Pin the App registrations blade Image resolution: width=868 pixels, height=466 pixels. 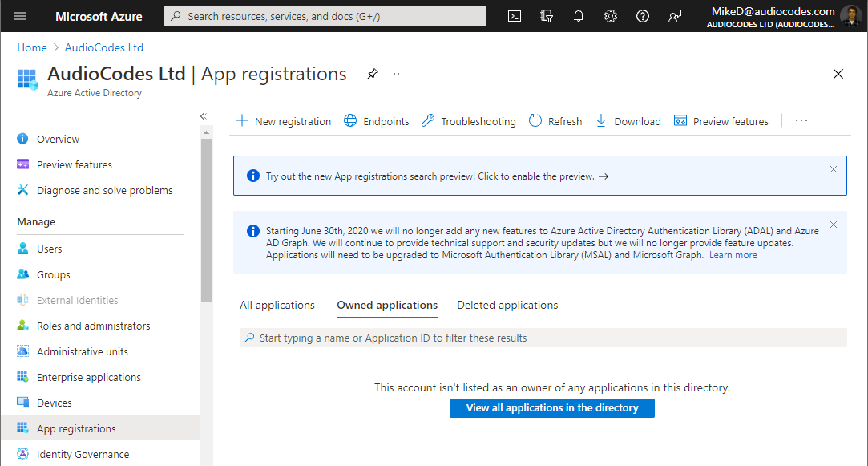click(372, 74)
